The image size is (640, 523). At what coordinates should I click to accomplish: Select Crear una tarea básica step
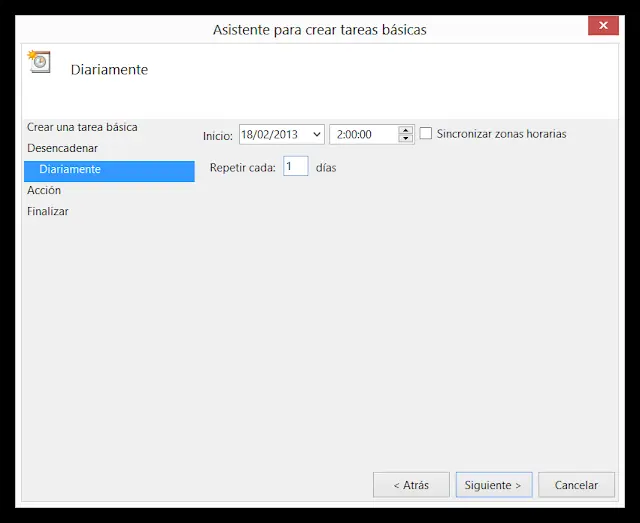point(82,127)
